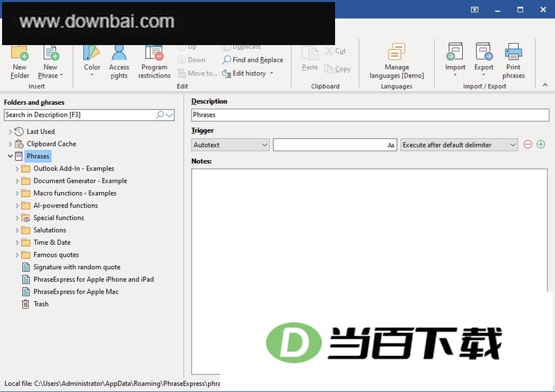Select the Last Used item
Viewport: 555px width, 392px height.
point(41,132)
